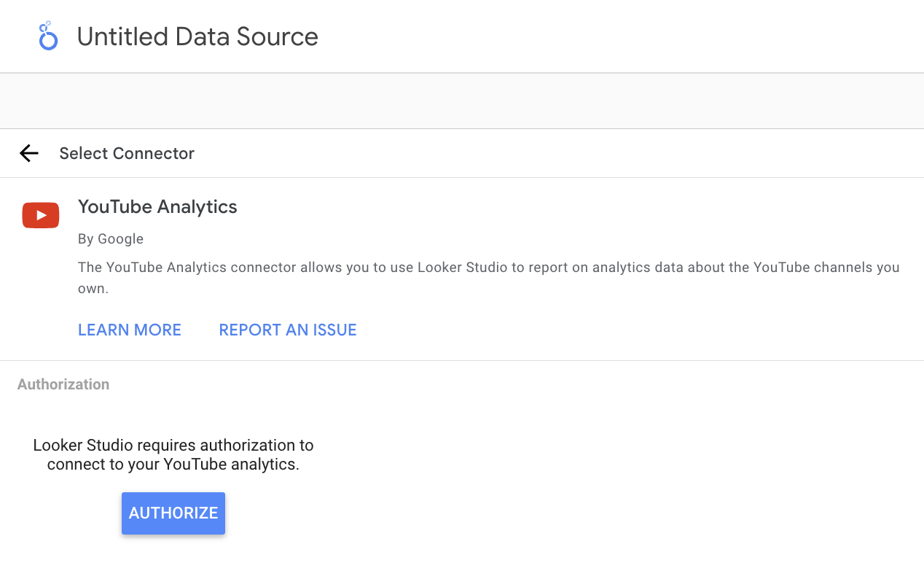Click the By Google attribution text

coord(111,238)
